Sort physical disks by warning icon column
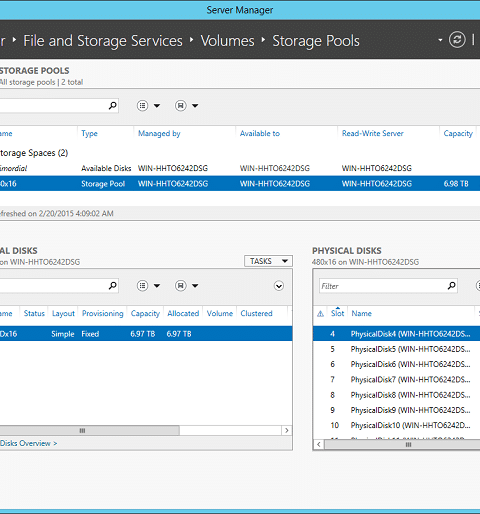The width and height of the screenshot is (480, 514). (x=320, y=313)
